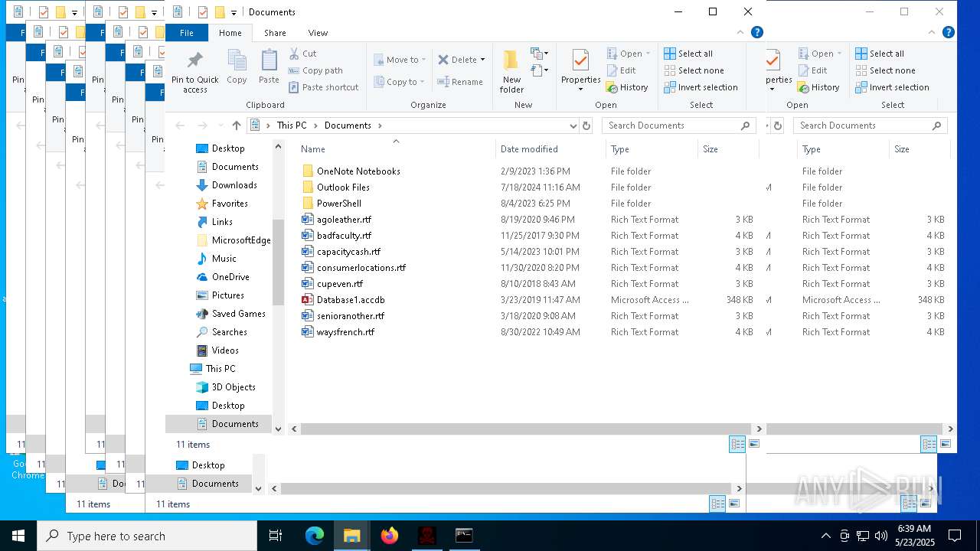Viewport: 980px width, 551px height.
Task: Switch to Details view icon
Action: point(737,444)
